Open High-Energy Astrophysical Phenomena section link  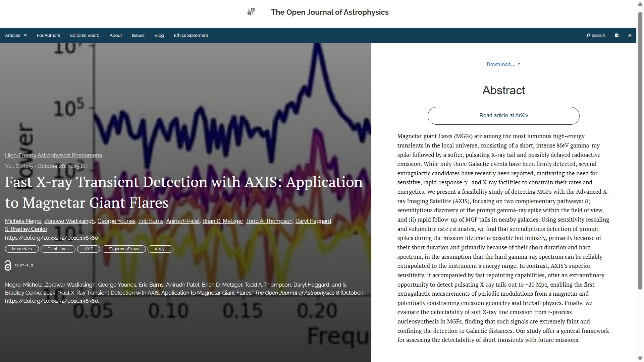click(53, 155)
